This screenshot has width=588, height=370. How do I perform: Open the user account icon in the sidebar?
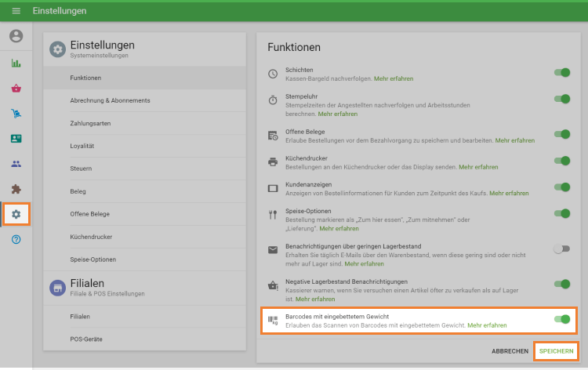(x=16, y=36)
